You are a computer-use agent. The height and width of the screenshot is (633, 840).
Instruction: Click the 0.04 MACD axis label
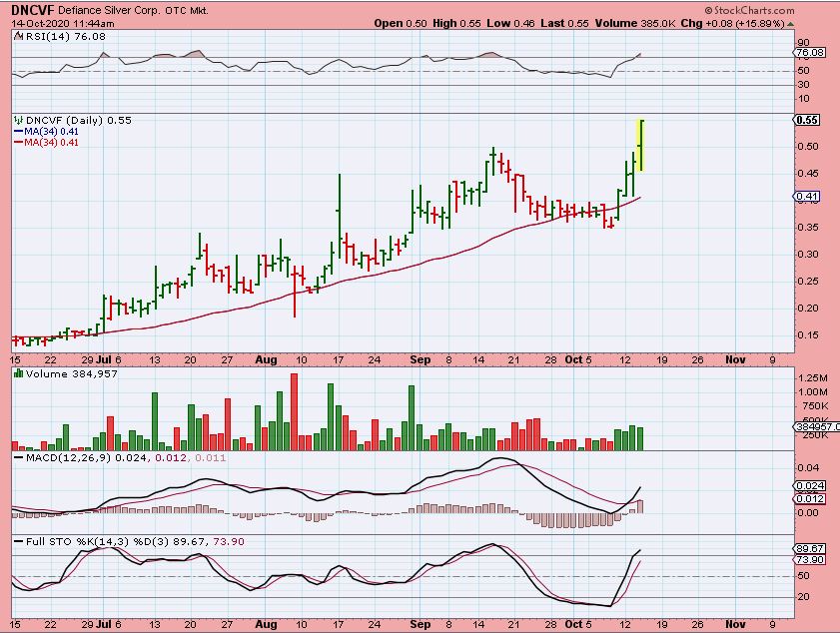(x=808, y=468)
